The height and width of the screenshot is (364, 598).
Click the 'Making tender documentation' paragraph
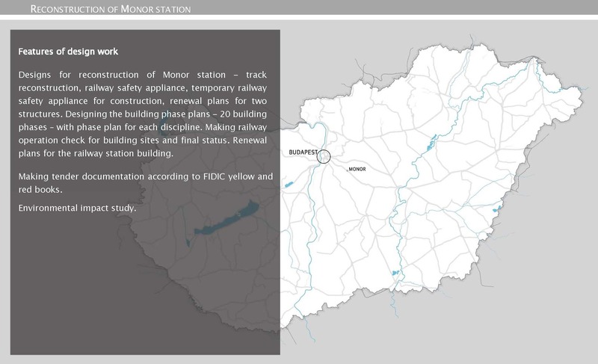tap(146, 183)
